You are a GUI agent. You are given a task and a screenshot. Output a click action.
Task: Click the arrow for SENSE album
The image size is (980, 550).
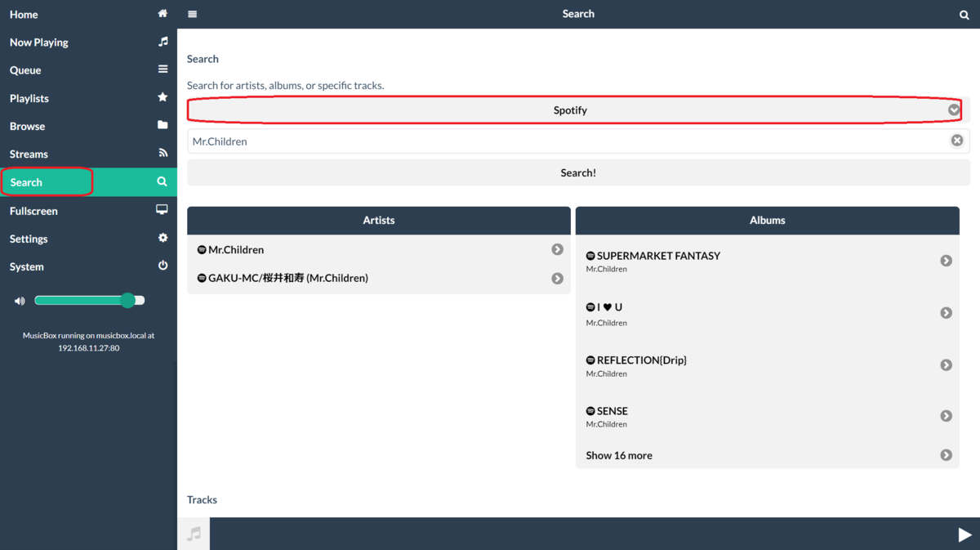[x=946, y=416]
